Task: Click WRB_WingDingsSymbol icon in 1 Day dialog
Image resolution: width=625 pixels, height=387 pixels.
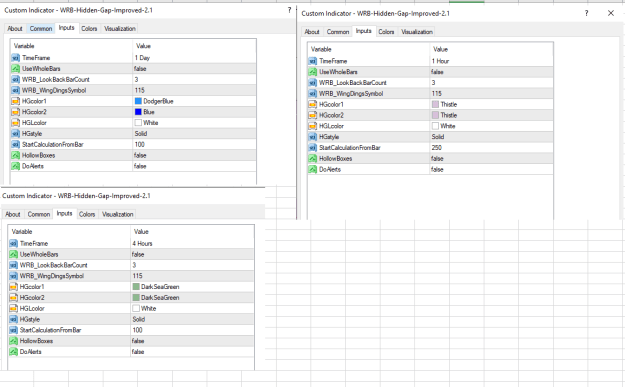Action: coord(16,90)
